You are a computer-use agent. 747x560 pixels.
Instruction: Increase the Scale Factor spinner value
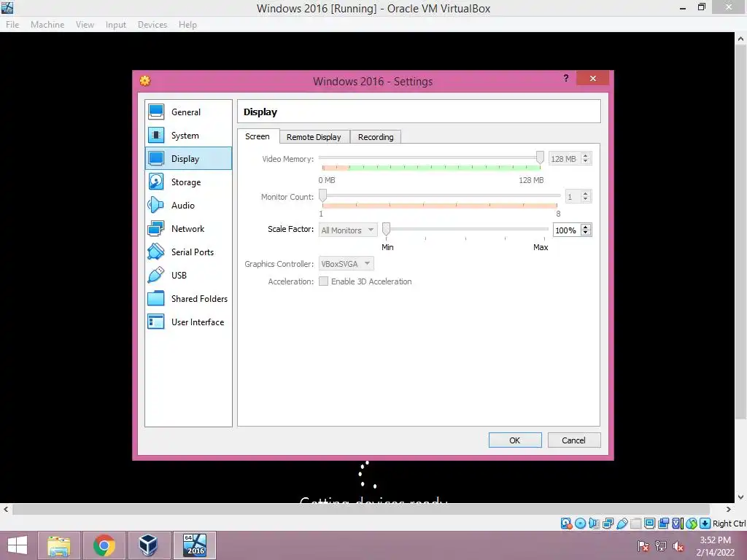click(x=586, y=227)
